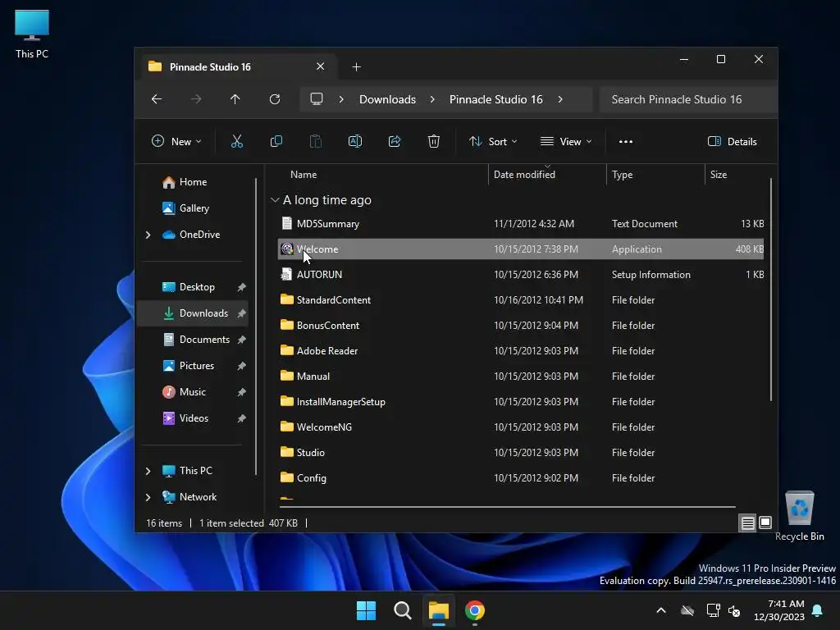This screenshot has height=630, width=840.
Task: Select the BonusContent folder
Action: [521, 326]
